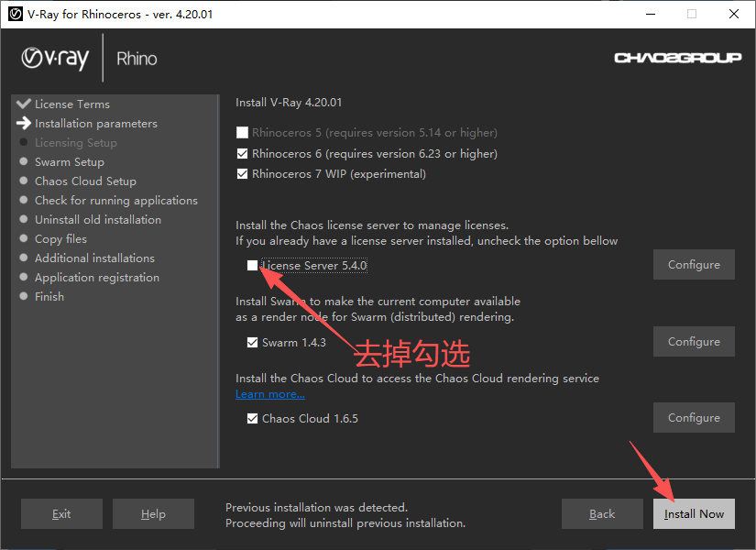756x550 pixels.
Task: Select Additional installations step
Action: click(x=94, y=258)
